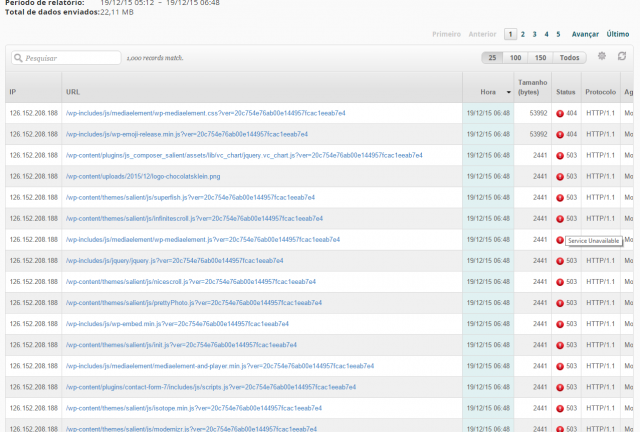Sort by the Status column header
Viewport: 640px width, 432px height.
click(x=565, y=92)
